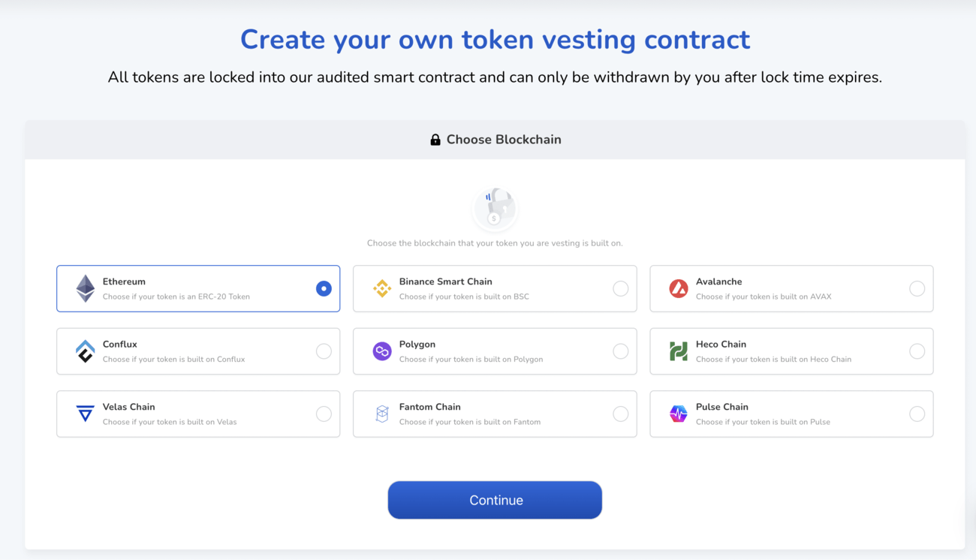The width and height of the screenshot is (976, 560).
Task: Select the Avalanche radio button
Action: pos(917,288)
